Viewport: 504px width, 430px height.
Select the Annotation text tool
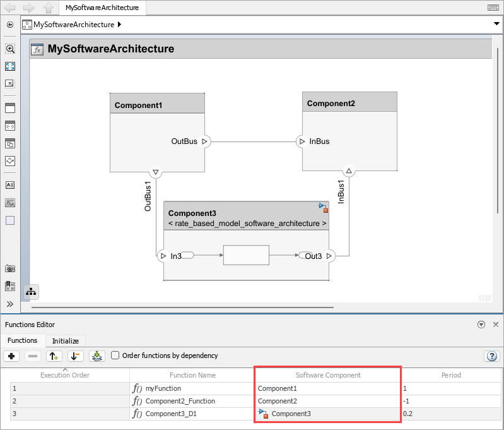coord(10,185)
